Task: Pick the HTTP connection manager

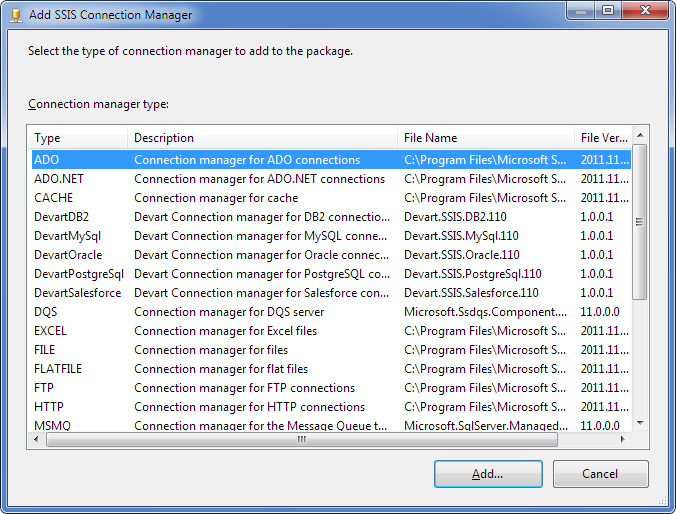Action: tap(48, 407)
